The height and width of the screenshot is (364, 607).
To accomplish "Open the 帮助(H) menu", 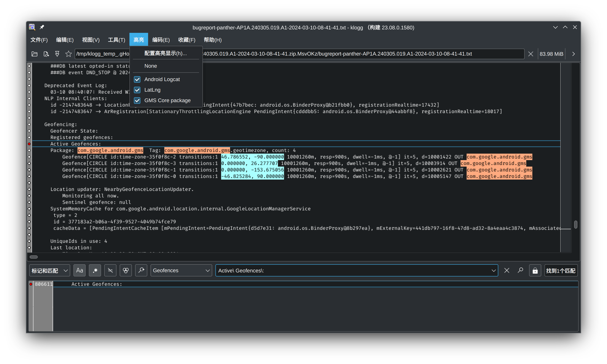I will click(213, 40).
